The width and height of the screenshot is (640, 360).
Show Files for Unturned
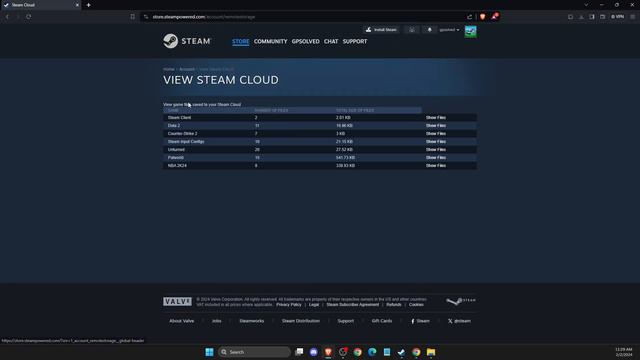click(436, 150)
